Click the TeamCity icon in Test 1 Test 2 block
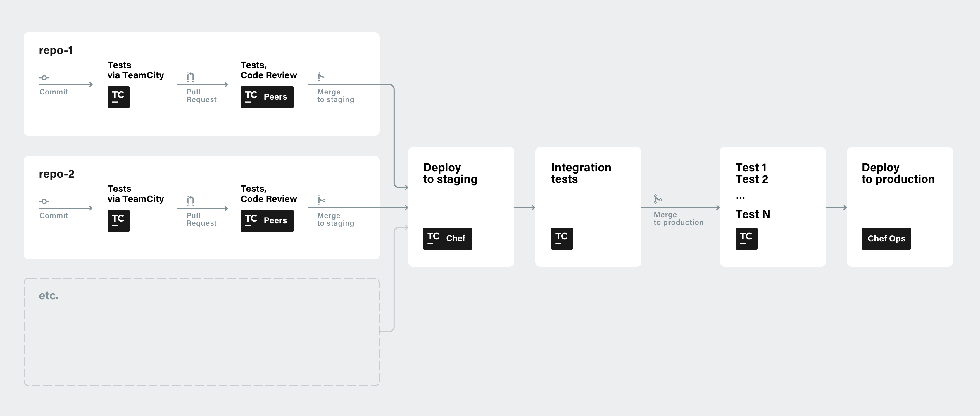The width and height of the screenshot is (980, 416). [746, 239]
